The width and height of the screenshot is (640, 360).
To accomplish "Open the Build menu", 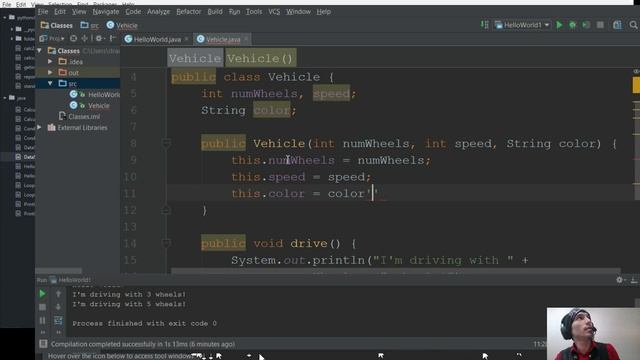I will [215, 11].
